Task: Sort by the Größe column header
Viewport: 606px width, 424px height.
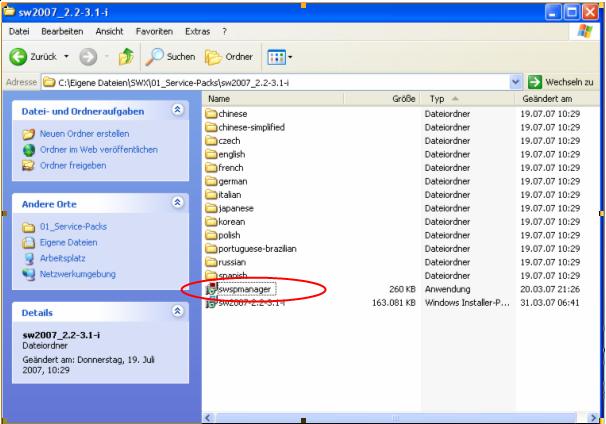Action: coord(381,99)
